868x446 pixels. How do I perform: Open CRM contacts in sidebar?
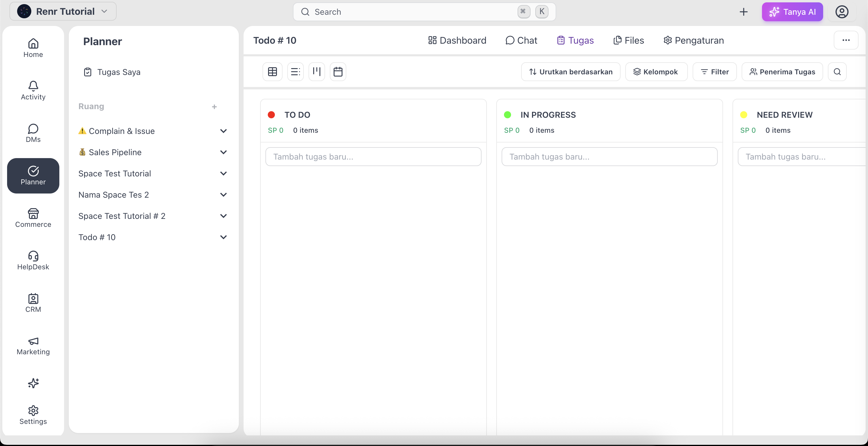pos(33,303)
